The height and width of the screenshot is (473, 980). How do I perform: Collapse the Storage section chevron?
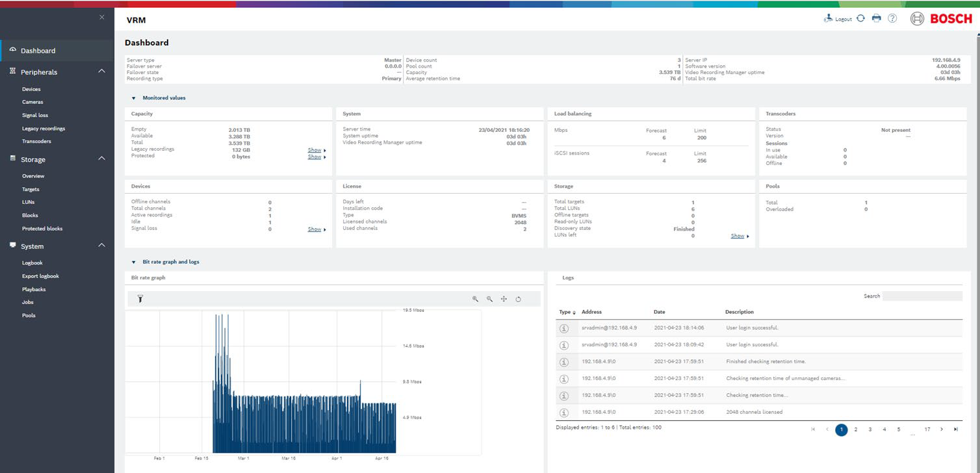[x=101, y=158]
